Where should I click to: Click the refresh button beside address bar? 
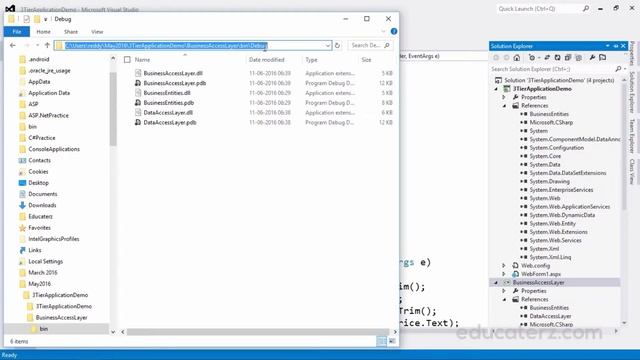click(x=337, y=45)
